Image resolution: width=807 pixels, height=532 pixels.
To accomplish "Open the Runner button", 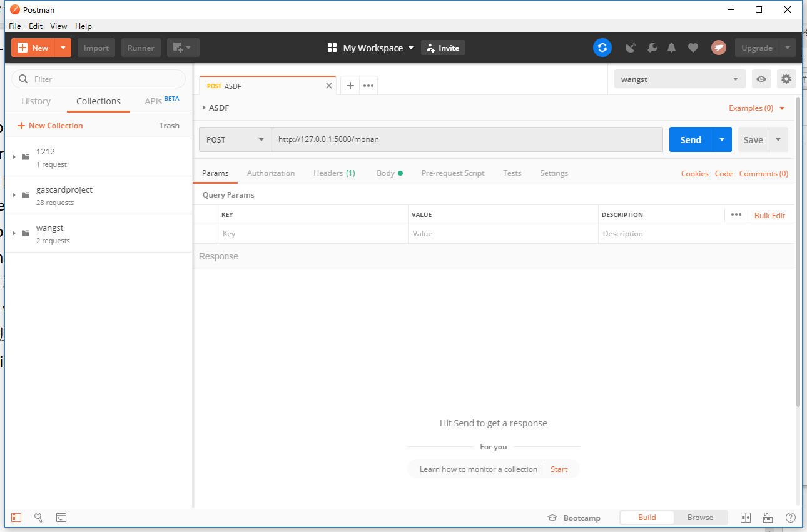I will click(141, 48).
